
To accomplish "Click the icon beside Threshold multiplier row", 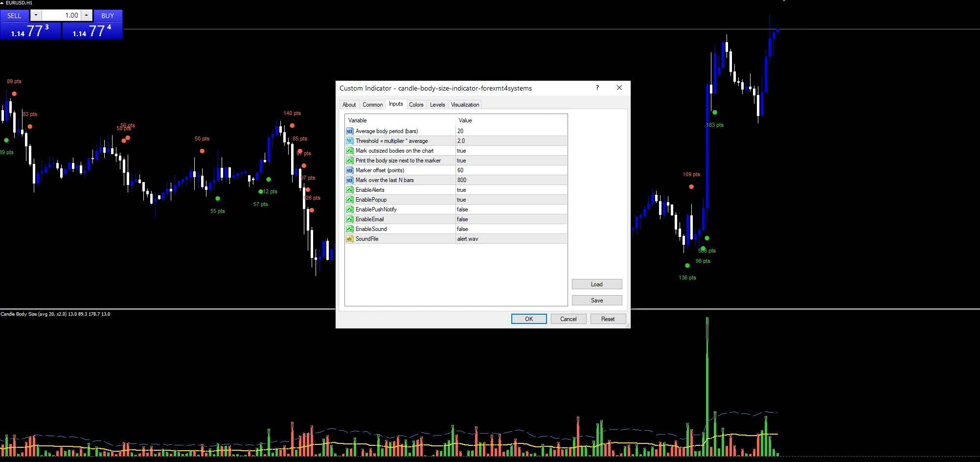I will [x=349, y=141].
